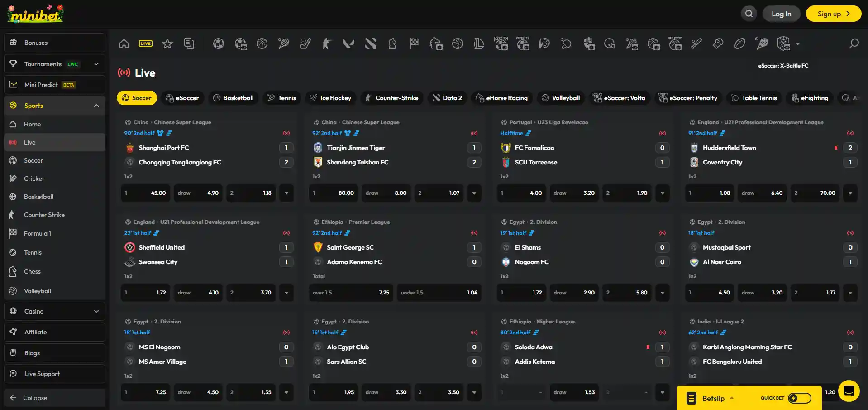868x410 pixels.
Task: Switch to the eSoccer live tab
Action: [x=182, y=98]
